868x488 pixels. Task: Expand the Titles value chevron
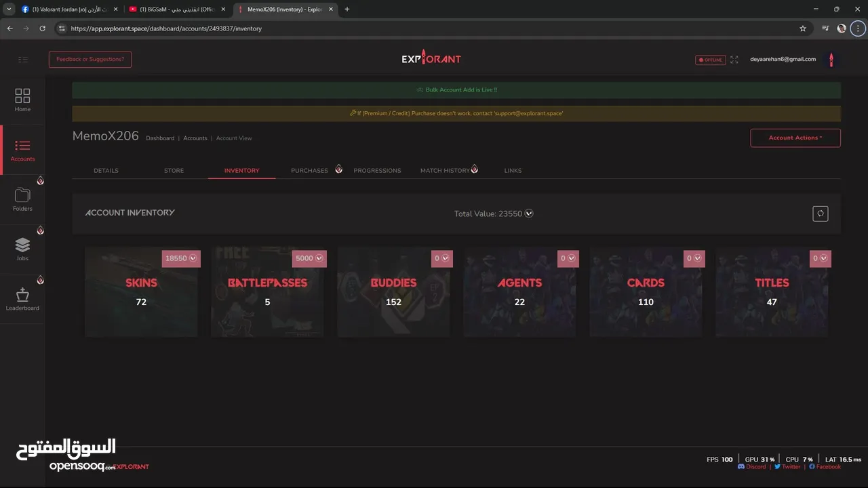point(824,258)
